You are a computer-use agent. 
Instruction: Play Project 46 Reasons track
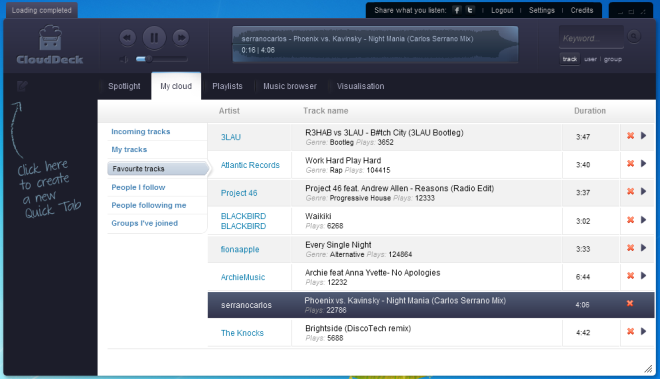click(x=643, y=191)
